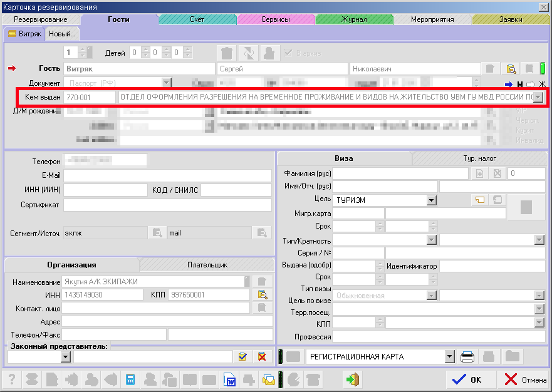
Task: Click the yellow note icon beside ТУРИЗМ
Action: (480, 200)
